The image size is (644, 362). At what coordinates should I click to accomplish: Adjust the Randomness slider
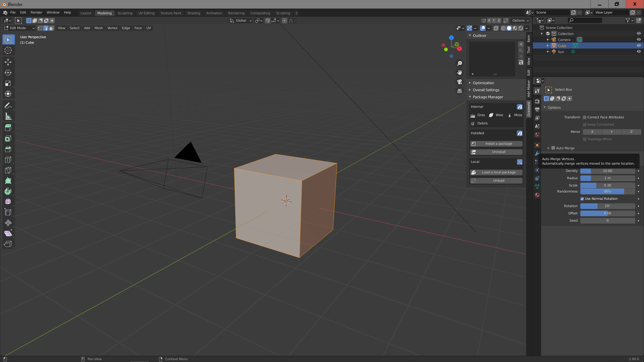click(607, 192)
